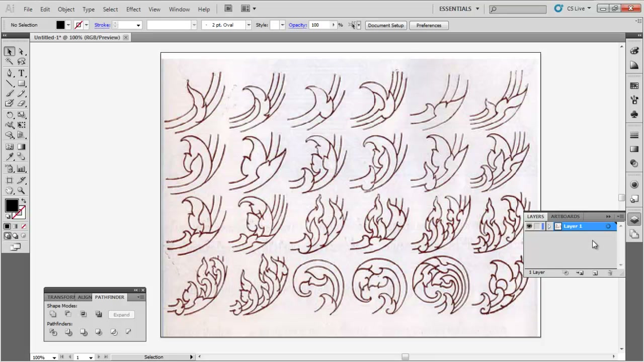
Task: Open CS Live services
Action: (x=573, y=9)
